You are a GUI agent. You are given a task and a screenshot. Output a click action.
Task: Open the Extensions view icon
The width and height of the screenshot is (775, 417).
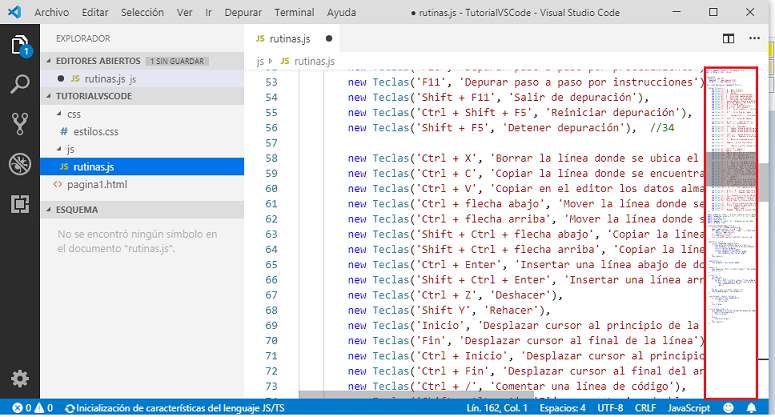coord(20,204)
